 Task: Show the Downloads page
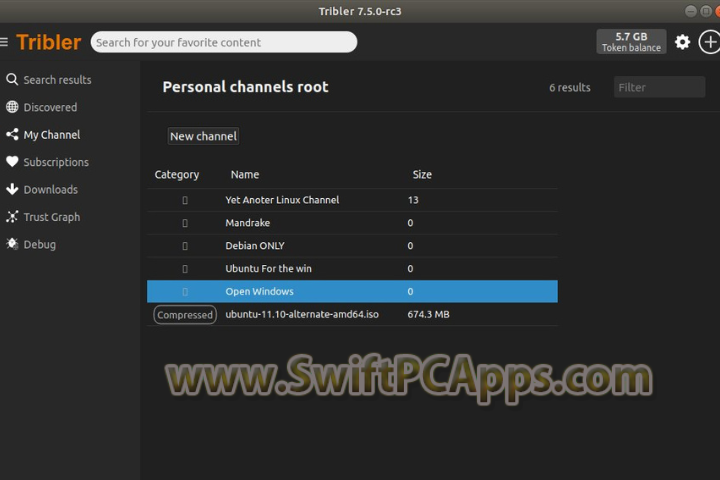pyautogui.click(x=51, y=189)
